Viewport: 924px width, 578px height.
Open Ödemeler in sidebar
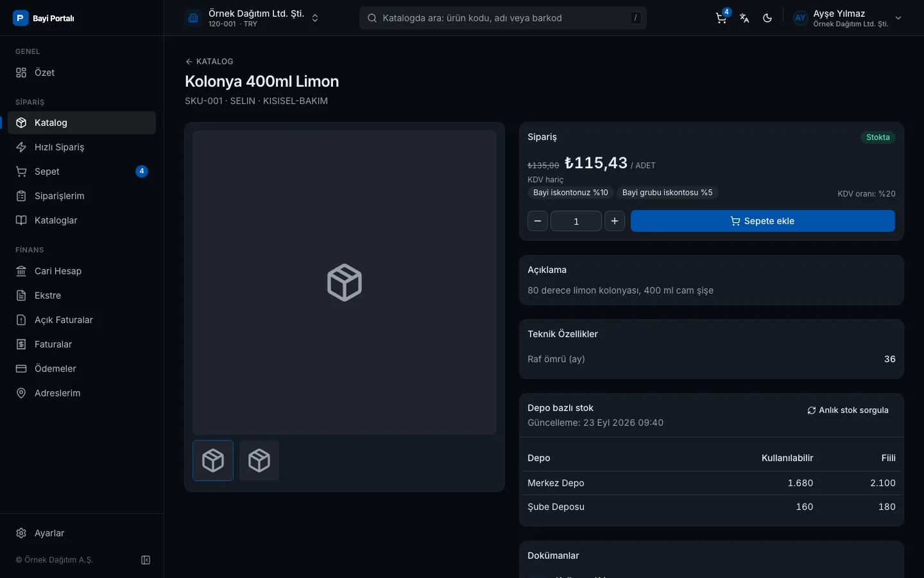coord(81,369)
